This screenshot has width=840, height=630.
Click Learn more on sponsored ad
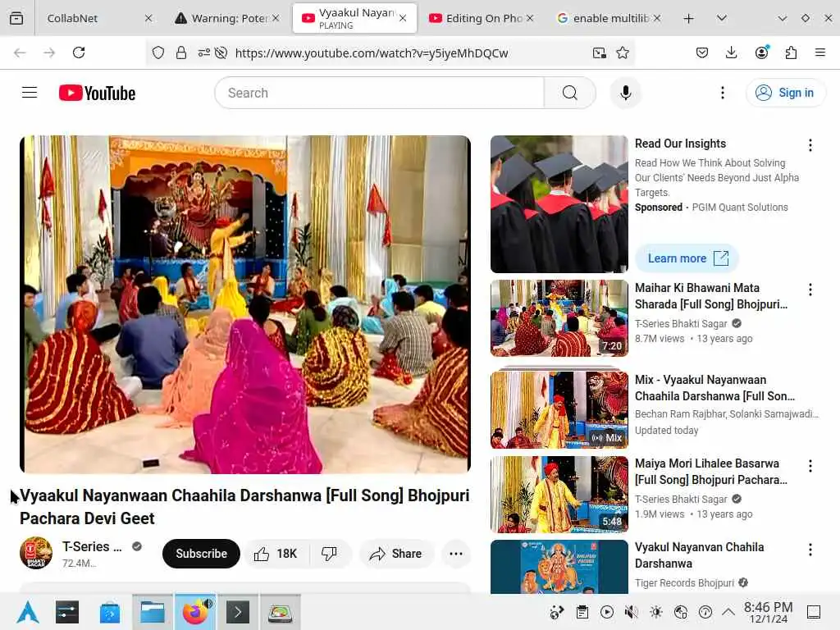point(687,258)
